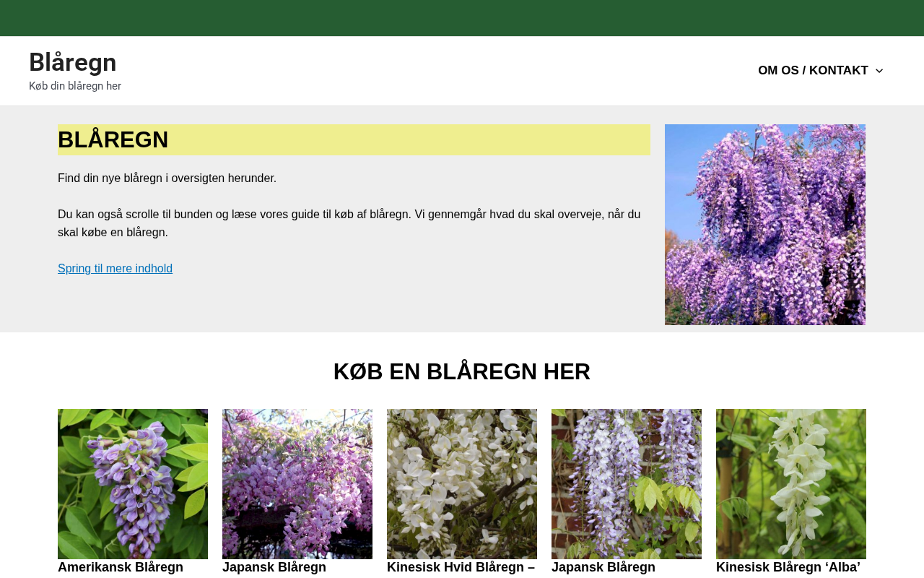Viewport: 924px width, 578px height.
Task: Click the green top banner bar
Action: click(462, 18)
